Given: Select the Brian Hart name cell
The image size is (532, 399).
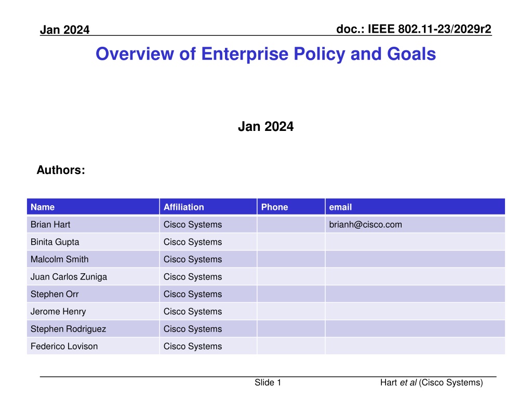Looking at the screenshot, I should [x=93, y=224].
